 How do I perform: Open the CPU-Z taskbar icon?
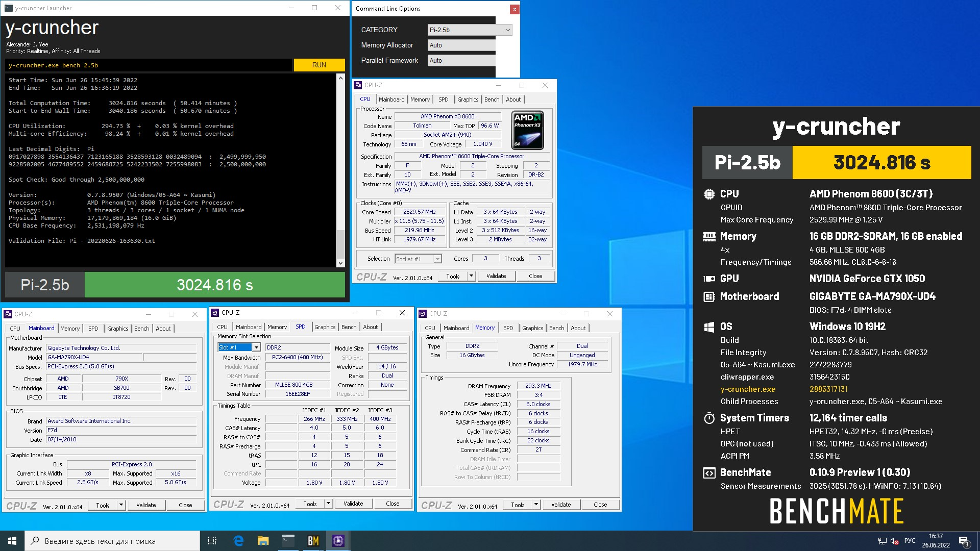tap(338, 541)
